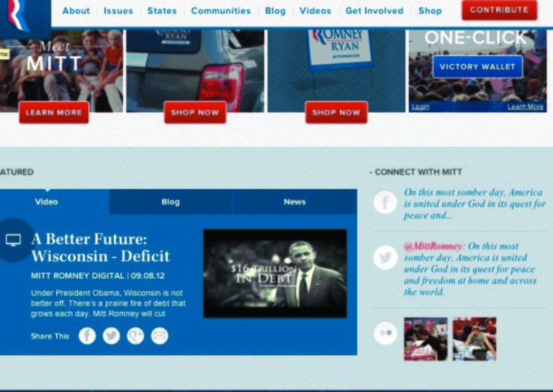Image resolution: width=553 pixels, height=392 pixels.
Task: Click the email share envelope icon
Action: click(159, 336)
